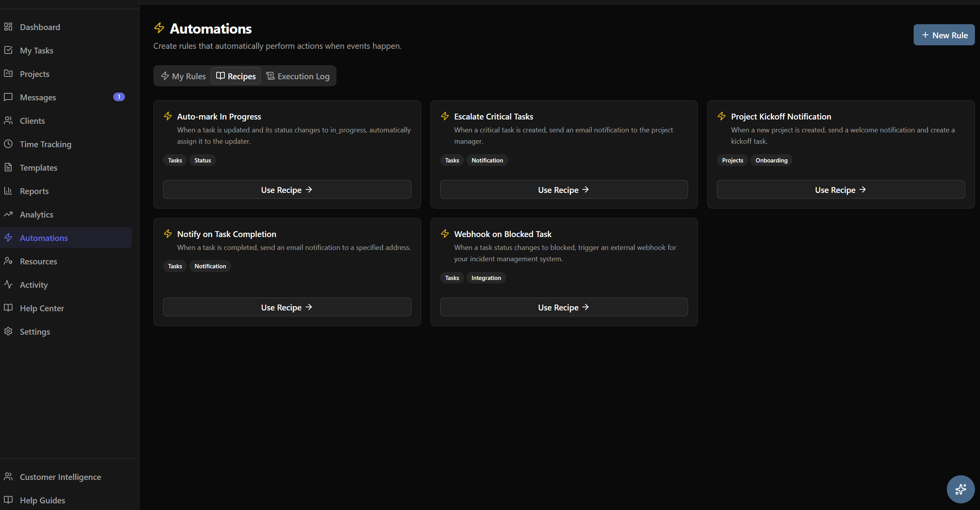Open the Execution Log tab
Image resolution: width=980 pixels, height=510 pixels.
coord(298,76)
